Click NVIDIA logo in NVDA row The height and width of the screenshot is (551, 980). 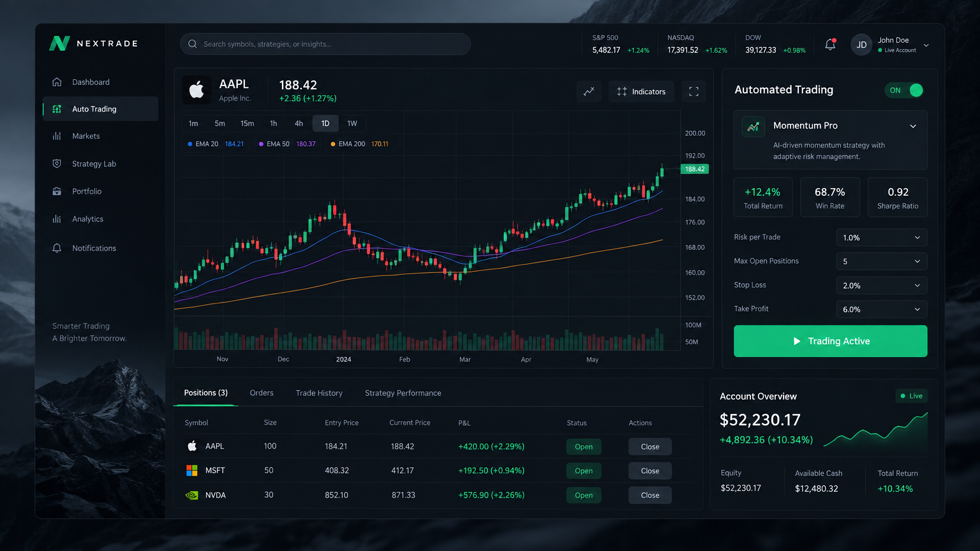191,495
